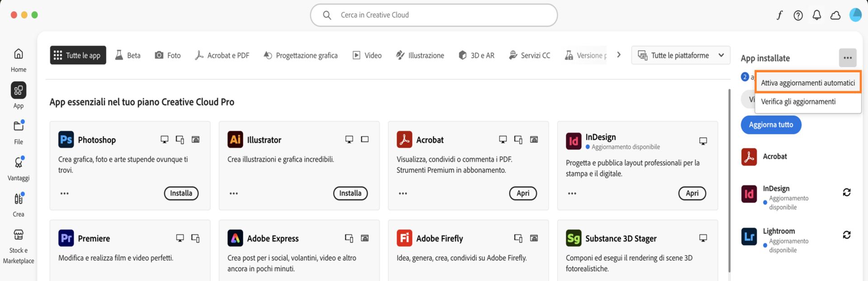Screen dimensions: 868x281
Task: Open the help question mark icon
Action: point(798,15)
